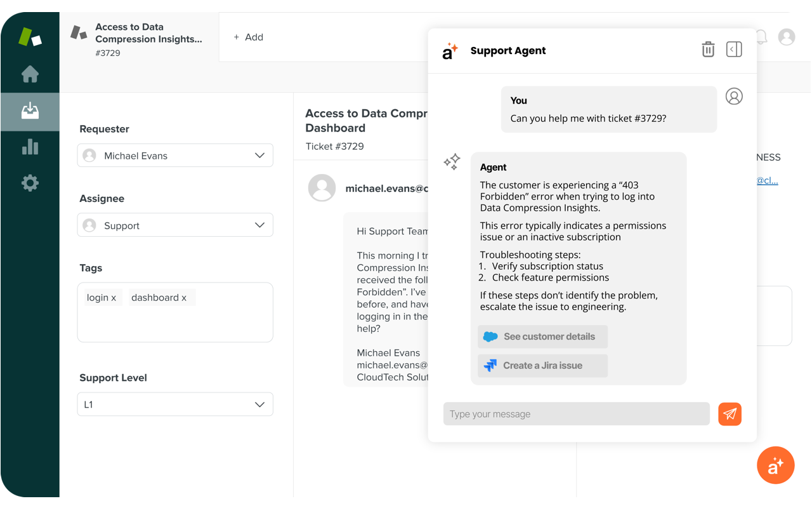Click the notification bell icon
The width and height of the screenshot is (812, 508).
coord(762,37)
